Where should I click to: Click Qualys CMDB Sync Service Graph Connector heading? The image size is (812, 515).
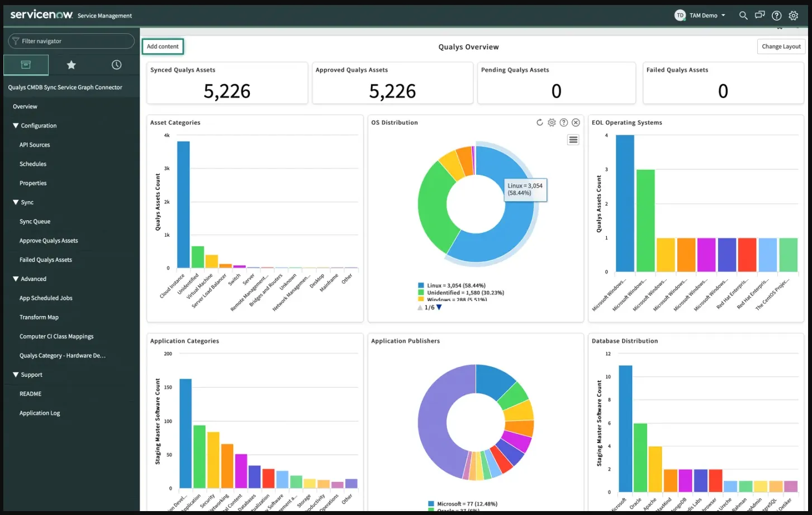tap(65, 87)
